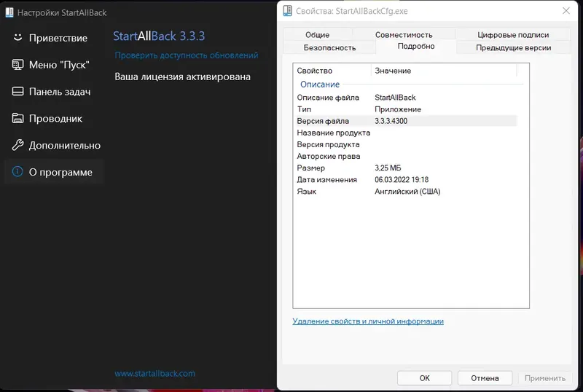Click the Отмена button
This screenshot has height=392, width=583.
pyautogui.click(x=485, y=378)
